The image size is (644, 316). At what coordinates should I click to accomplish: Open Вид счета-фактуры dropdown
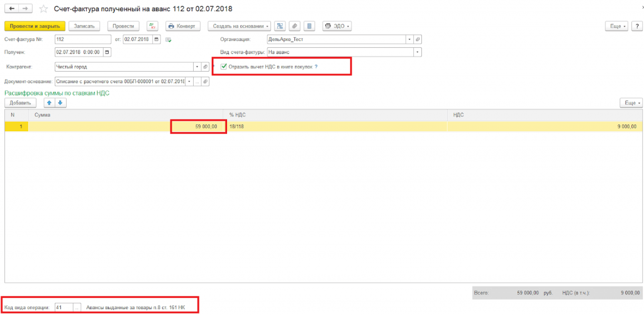pyautogui.click(x=418, y=53)
